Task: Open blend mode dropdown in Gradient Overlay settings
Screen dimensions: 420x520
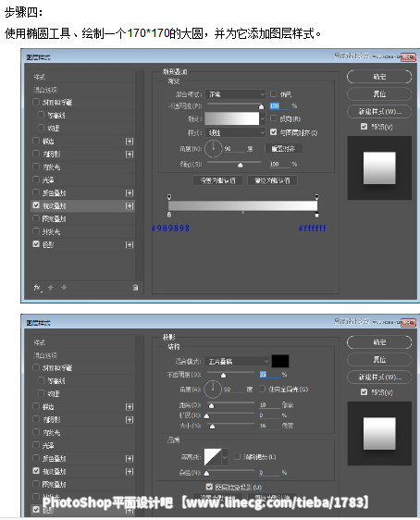Action: (235, 94)
